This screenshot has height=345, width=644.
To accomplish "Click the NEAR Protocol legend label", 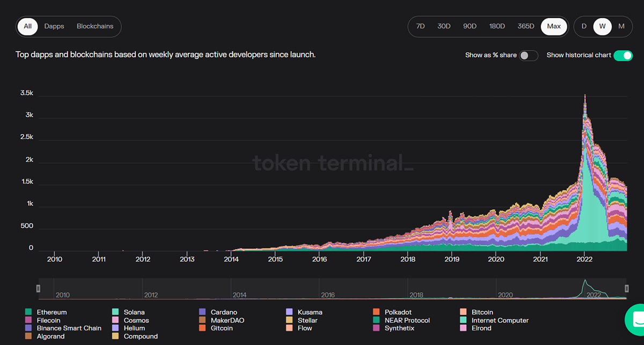I will (407, 320).
